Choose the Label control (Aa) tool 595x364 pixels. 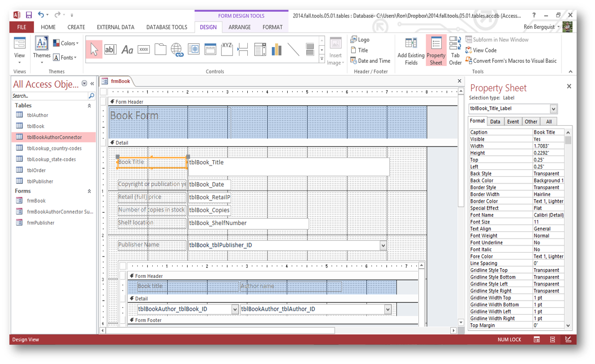click(x=127, y=49)
